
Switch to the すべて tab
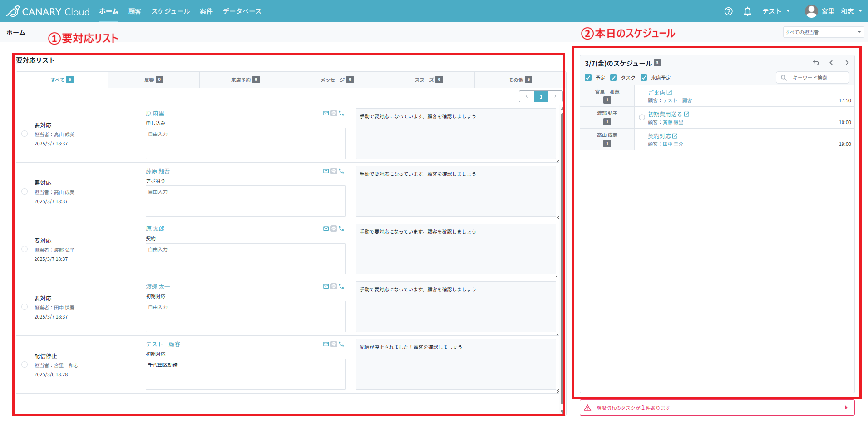tap(62, 80)
